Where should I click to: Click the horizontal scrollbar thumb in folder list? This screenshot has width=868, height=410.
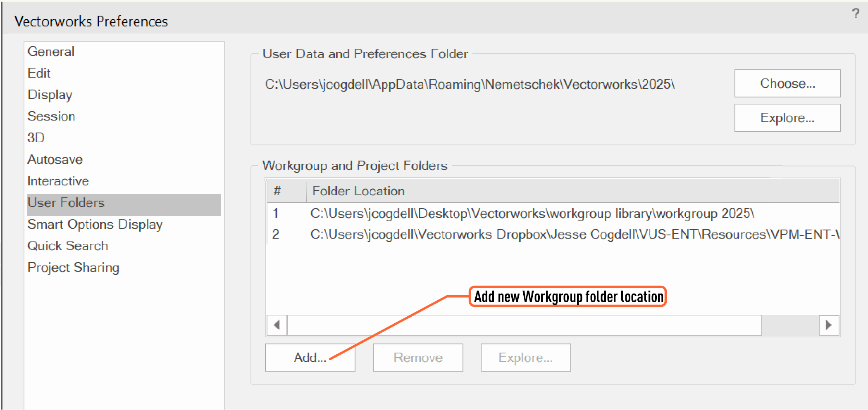(x=525, y=325)
